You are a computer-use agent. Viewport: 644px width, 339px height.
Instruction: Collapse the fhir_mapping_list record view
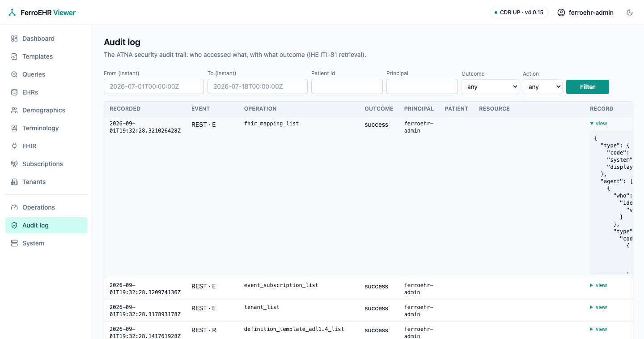pyautogui.click(x=598, y=124)
